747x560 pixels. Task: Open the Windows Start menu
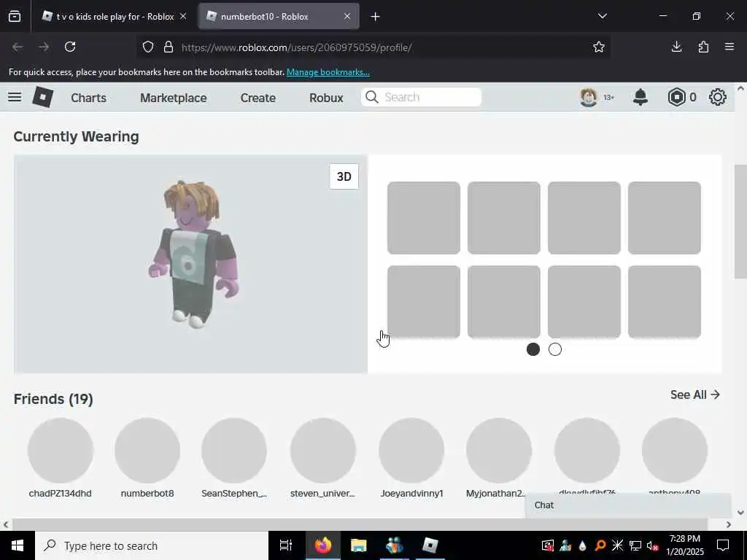[x=18, y=545]
